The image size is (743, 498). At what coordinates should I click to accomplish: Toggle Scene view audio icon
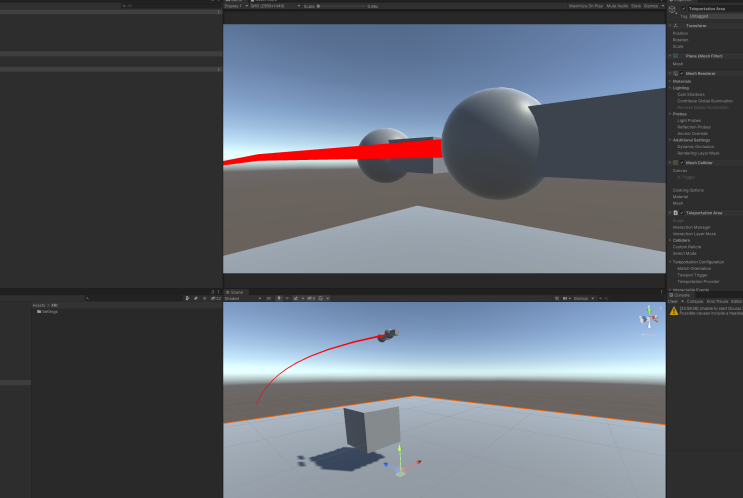coord(287,299)
